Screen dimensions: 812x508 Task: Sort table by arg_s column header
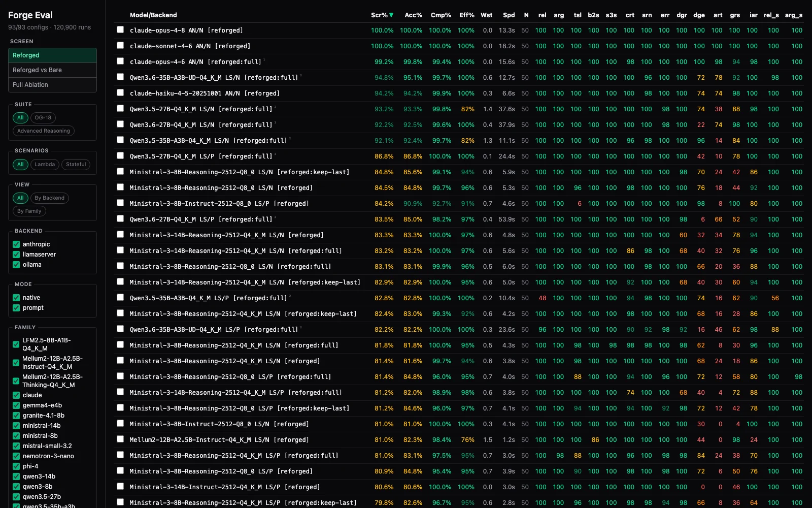tap(793, 15)
